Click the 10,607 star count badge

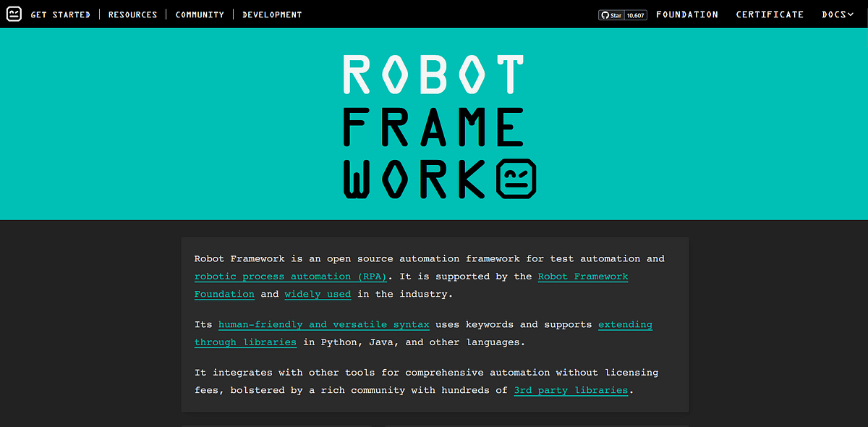click(x=634, y=14)
